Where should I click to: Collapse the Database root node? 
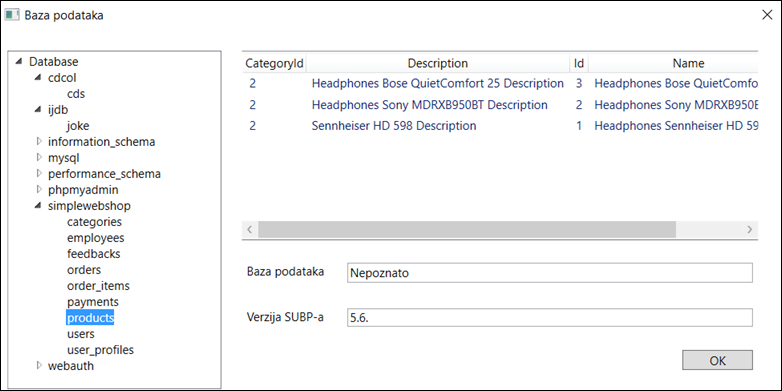19,62
